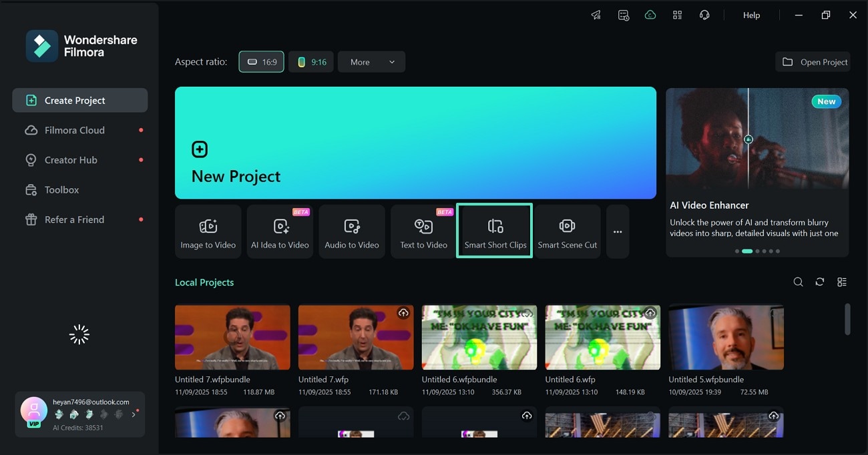Image resolution: width=868 pixels, height=455 pixels.
Task: Open the apps grid icon in title bar
Action: [677, 15]
